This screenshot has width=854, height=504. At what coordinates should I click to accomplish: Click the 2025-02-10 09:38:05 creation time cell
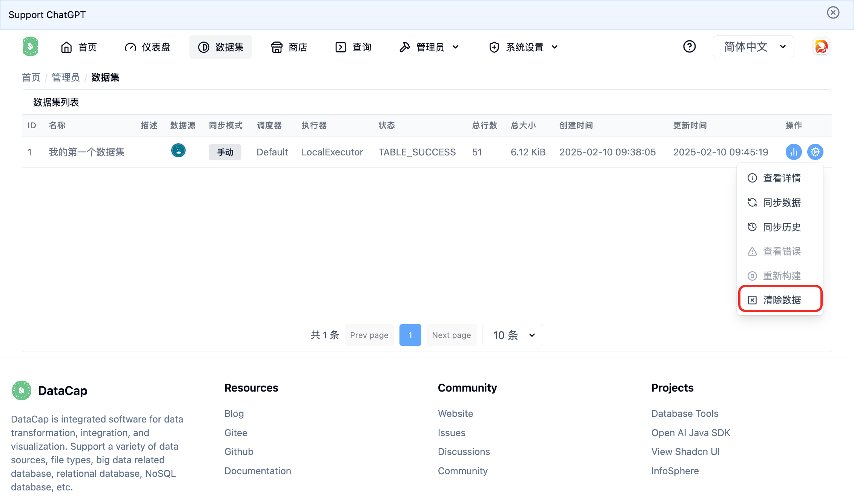(608, 152)
